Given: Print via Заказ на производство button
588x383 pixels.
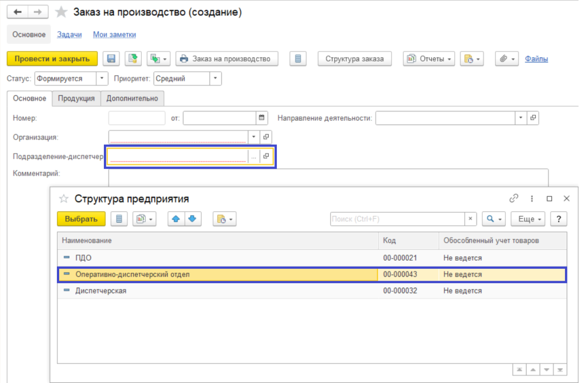Looking at the screenshot, I should click(227, 59).
